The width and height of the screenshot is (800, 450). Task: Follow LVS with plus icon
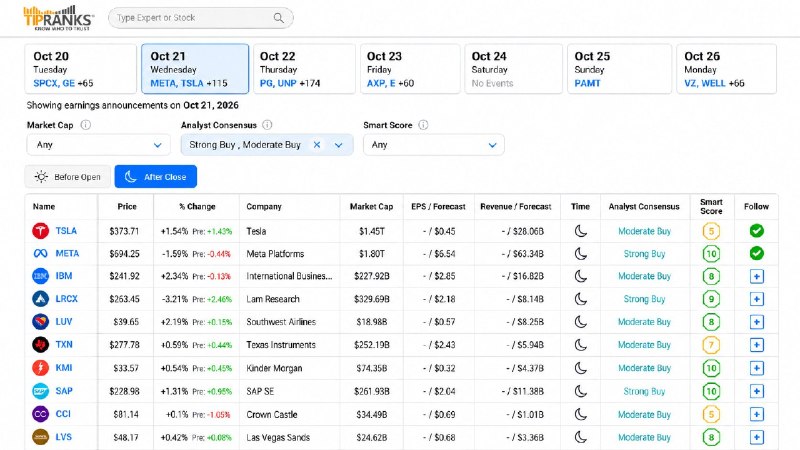[x=757, y=437]
